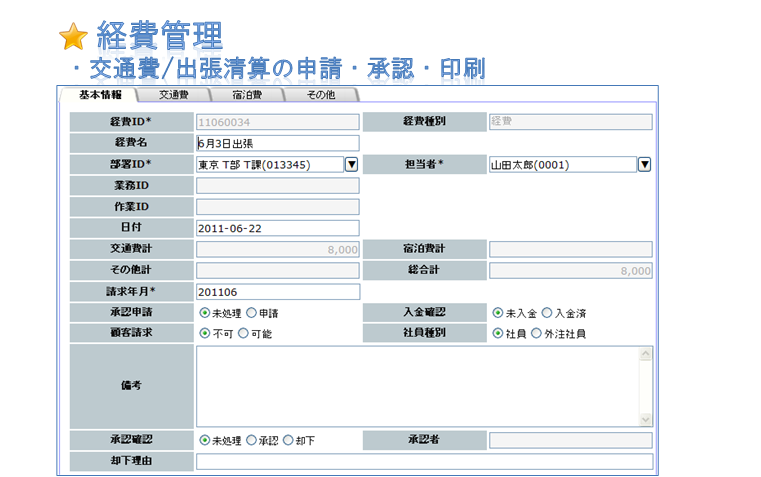Image resolution: width=761 pixels, height=477 pixels.
Task: Click the 承認確認 label
Action: pyautogui.click(x=131, y=439)
